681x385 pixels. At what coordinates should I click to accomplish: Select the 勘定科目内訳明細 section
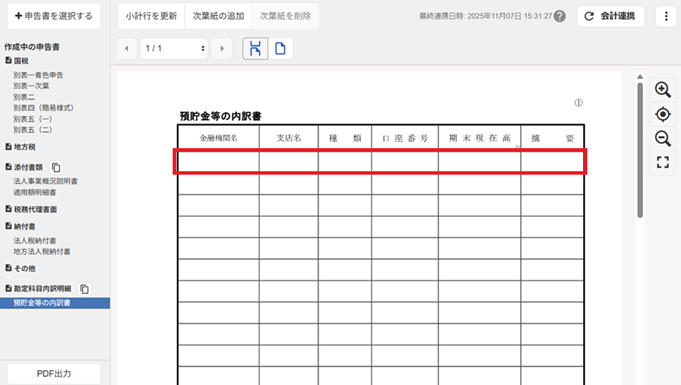(x=38, y=289)
